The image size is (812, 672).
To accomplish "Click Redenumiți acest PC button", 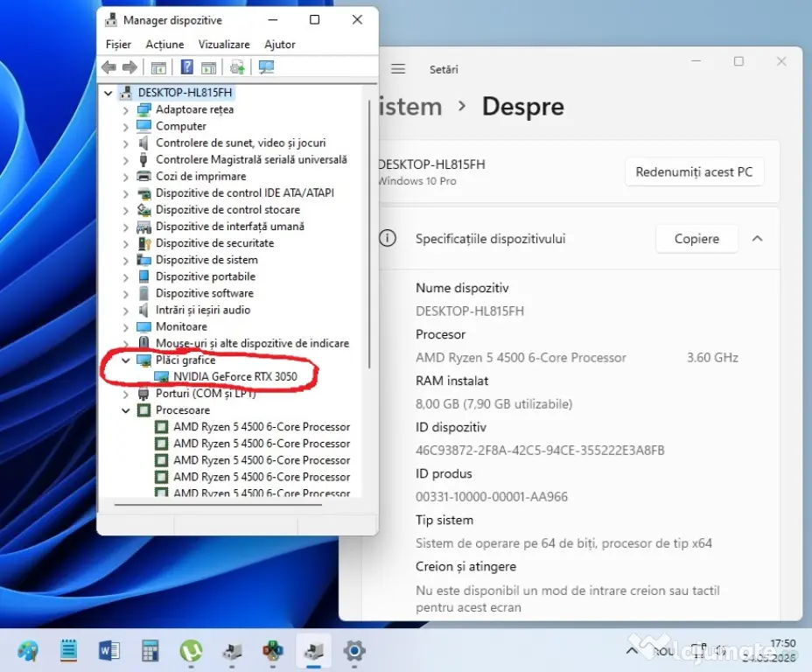I will [694, 171].
